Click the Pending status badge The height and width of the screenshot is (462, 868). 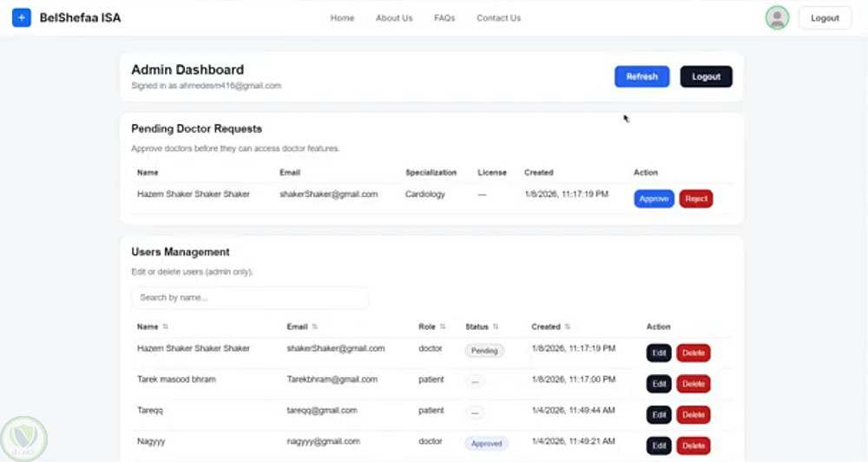[484, 351]
